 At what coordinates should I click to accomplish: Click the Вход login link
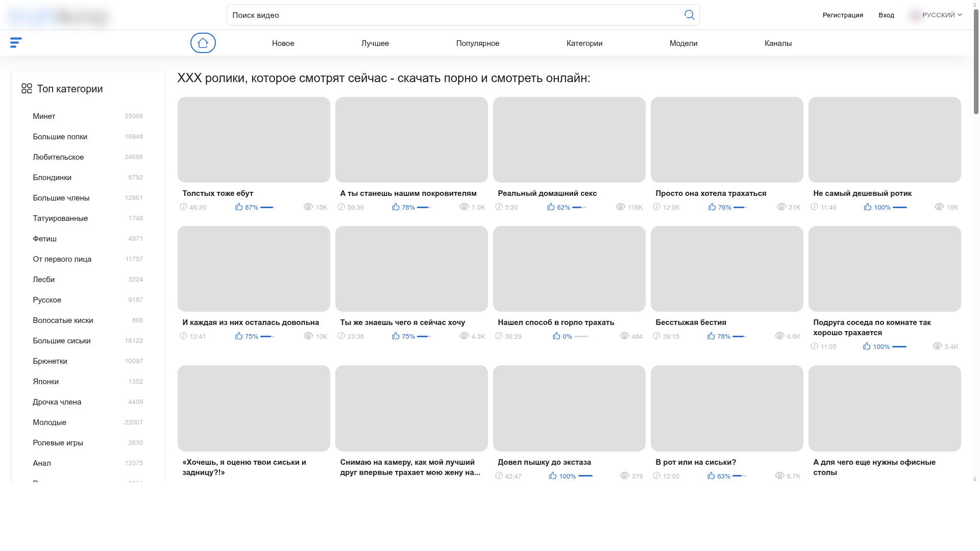pyautogui.click(x=886, y=15)
